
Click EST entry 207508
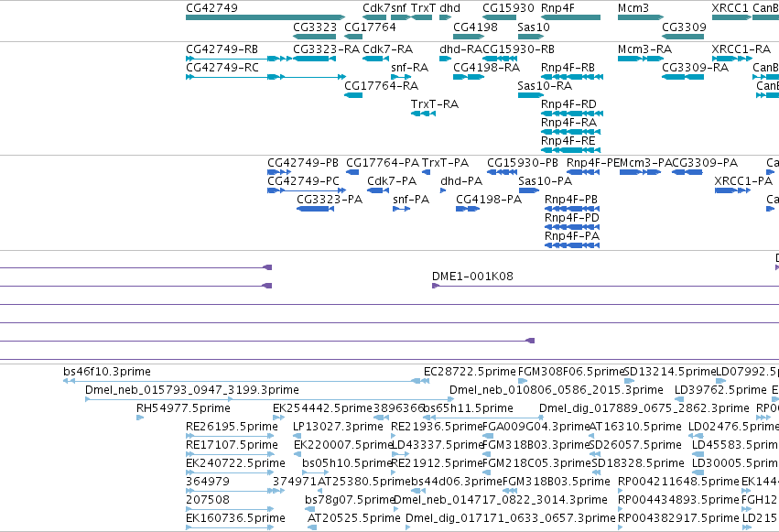pos(208,501)
